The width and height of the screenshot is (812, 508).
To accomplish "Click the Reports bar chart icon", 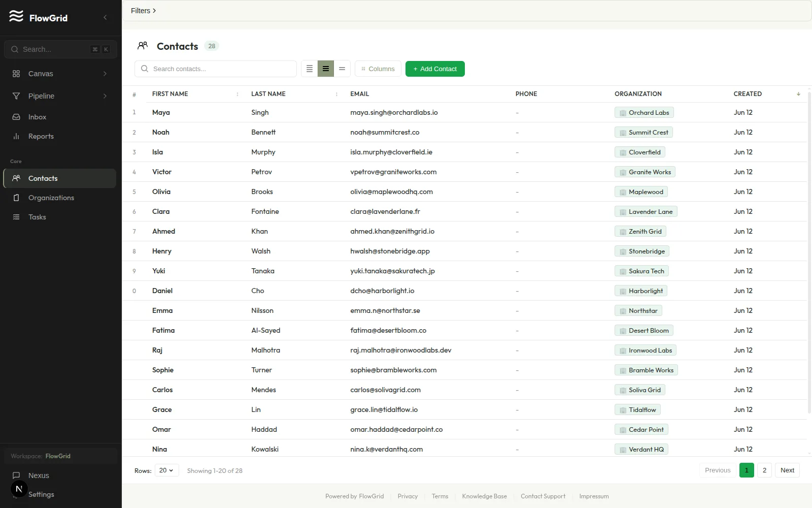I will (x=16, y=136).
